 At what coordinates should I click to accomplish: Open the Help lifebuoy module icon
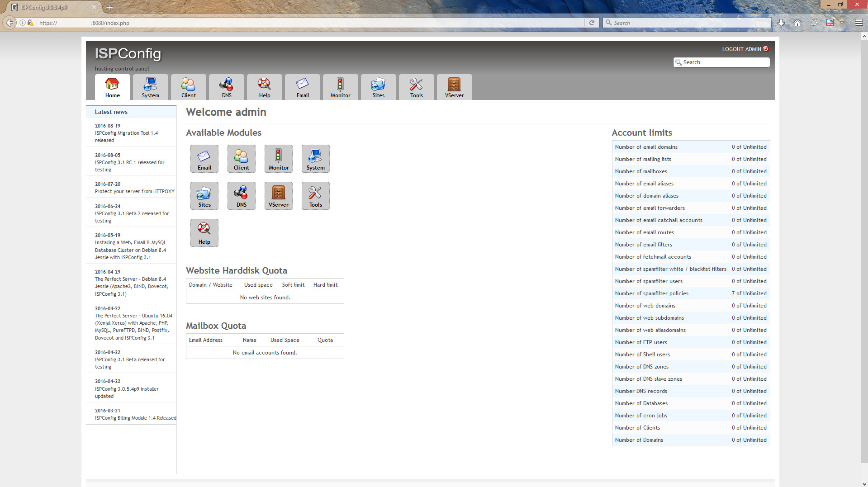point(204,233)
